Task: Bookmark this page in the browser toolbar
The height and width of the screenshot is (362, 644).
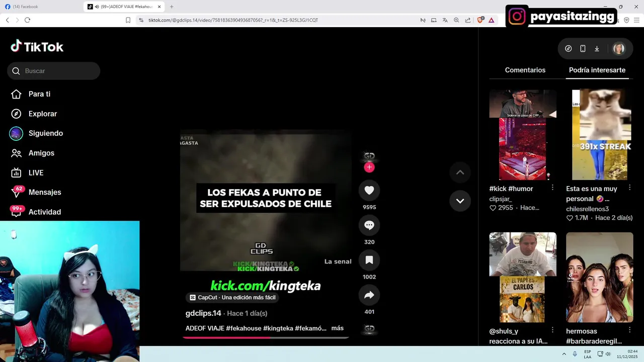Action: pos(128,20)
